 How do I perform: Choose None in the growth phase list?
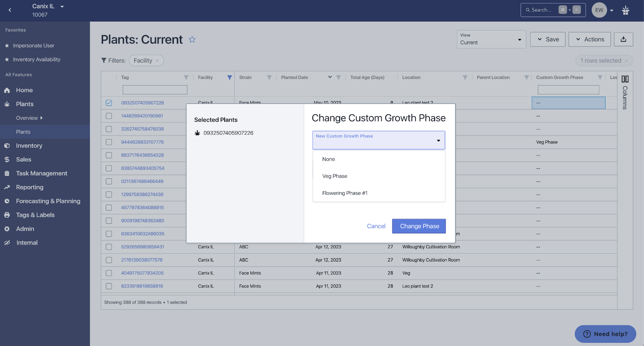click(x=379, y=159)
